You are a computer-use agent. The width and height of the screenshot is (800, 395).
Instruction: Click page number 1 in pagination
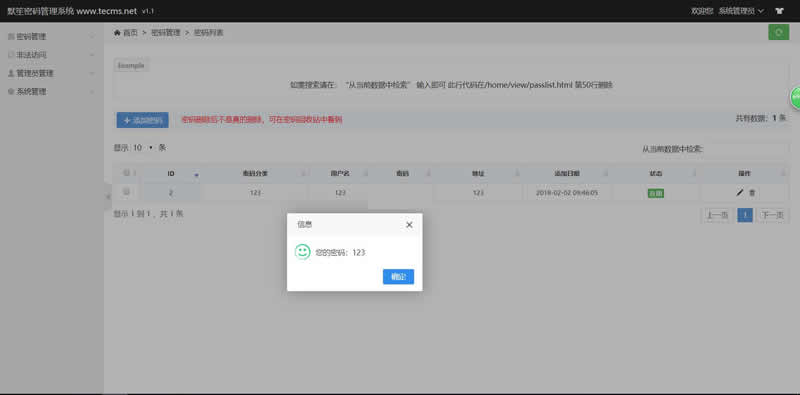click(x=744, y=215)
